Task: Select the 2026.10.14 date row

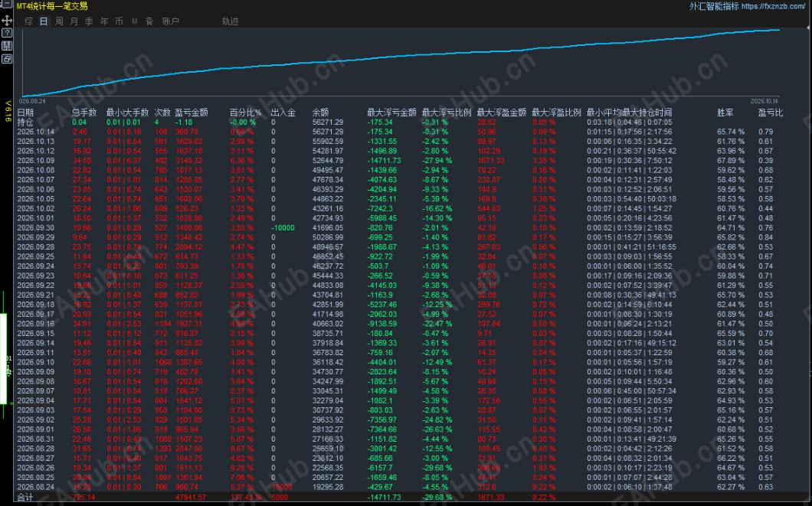Action: [36, 132]
